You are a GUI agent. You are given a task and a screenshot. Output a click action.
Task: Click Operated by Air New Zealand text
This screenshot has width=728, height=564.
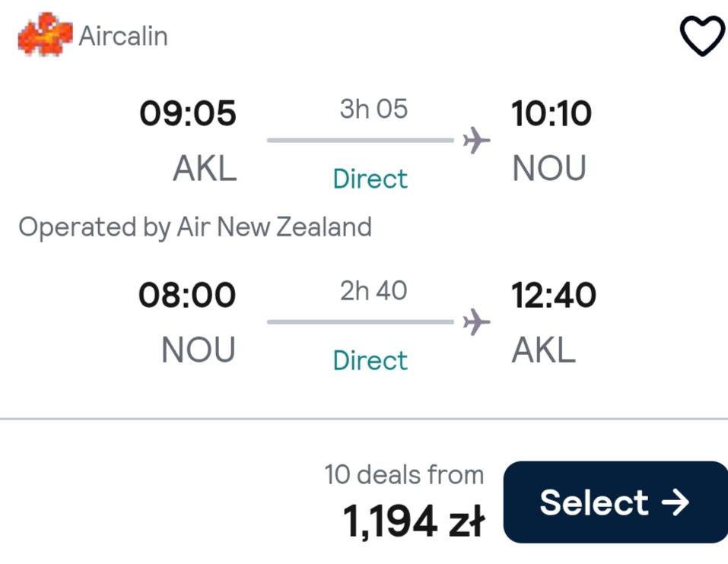point(195,228)
